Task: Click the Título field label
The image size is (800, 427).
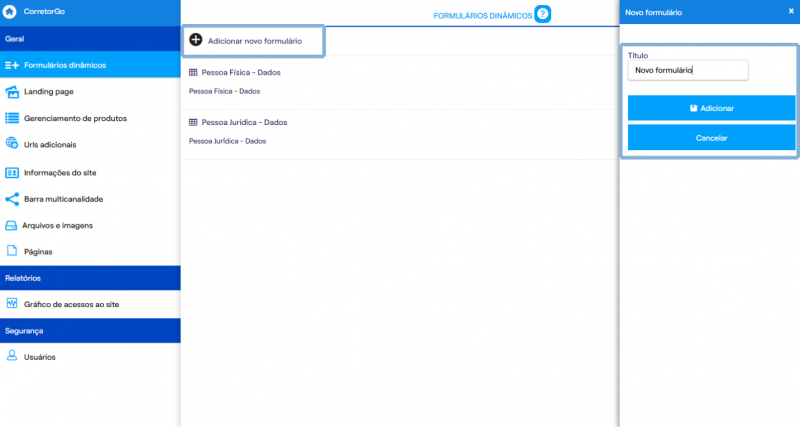Action: coord(638,55)
